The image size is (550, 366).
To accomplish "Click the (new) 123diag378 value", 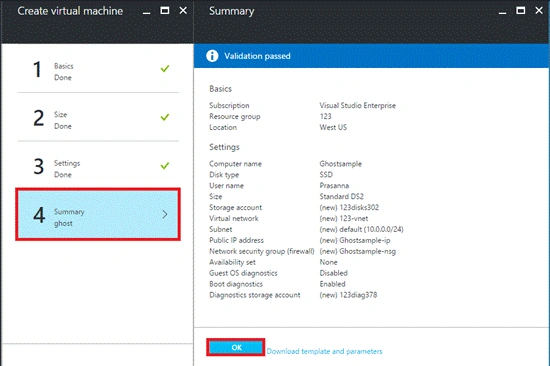I will pyautogui.click(x=348, y=295).
